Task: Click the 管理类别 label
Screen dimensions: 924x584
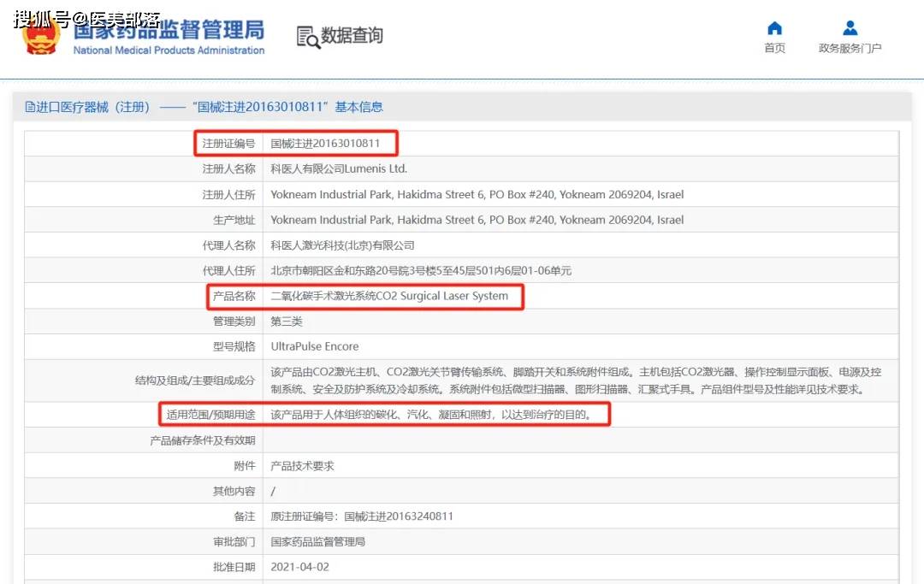Action: pos(234,321)
